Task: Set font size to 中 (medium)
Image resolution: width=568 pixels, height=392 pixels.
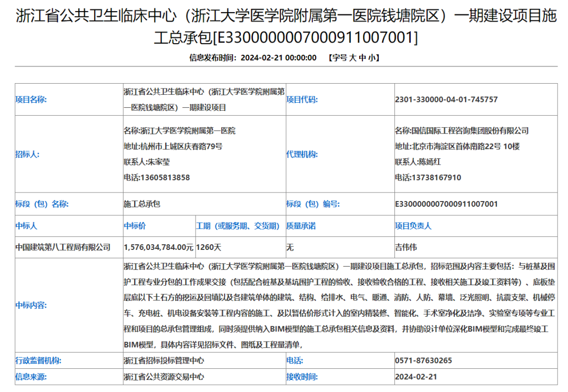Action: click(362, 57)
